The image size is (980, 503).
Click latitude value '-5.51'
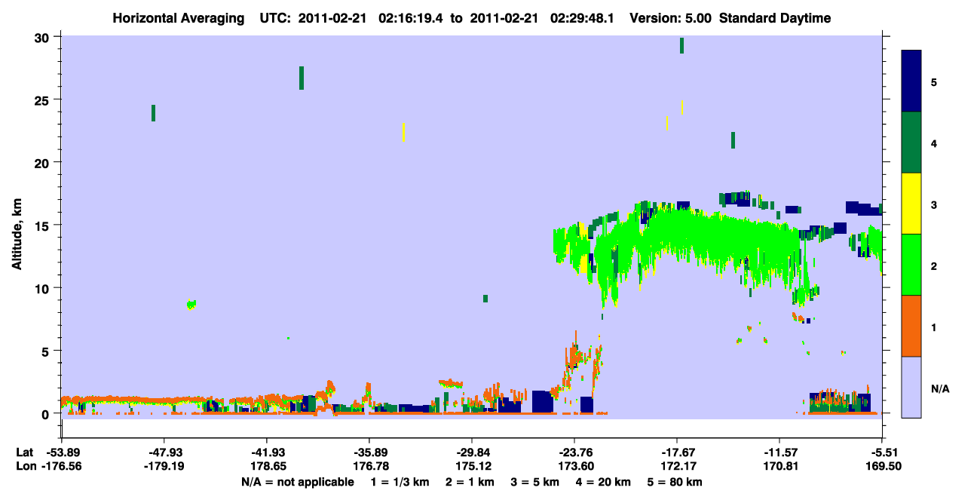tap(882, 452)
